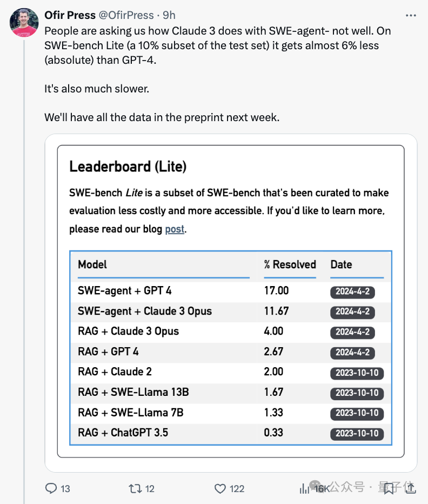This screenshot has height=504, width=428.
Task: Sort by % Resolved column header
Action: pos(290,264)
